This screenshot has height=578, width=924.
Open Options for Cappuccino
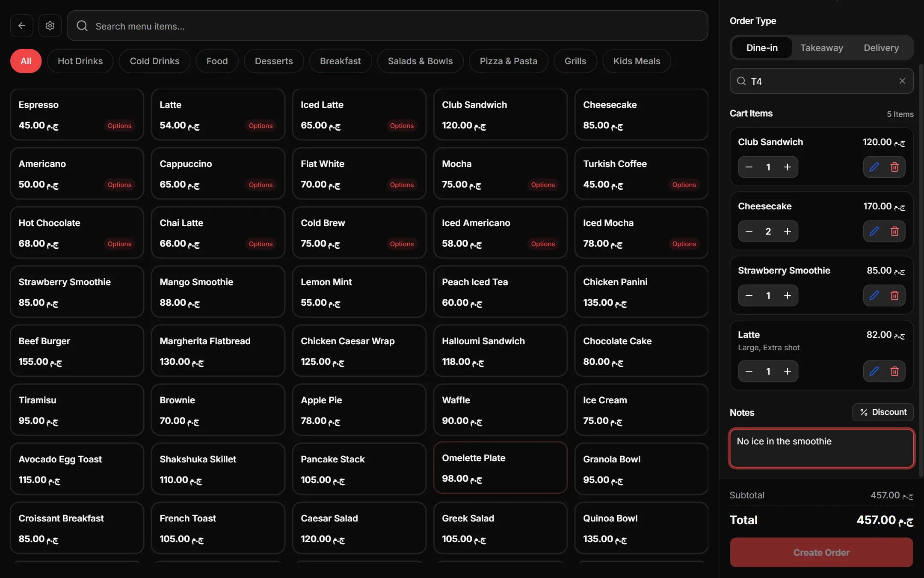point(261,185)
